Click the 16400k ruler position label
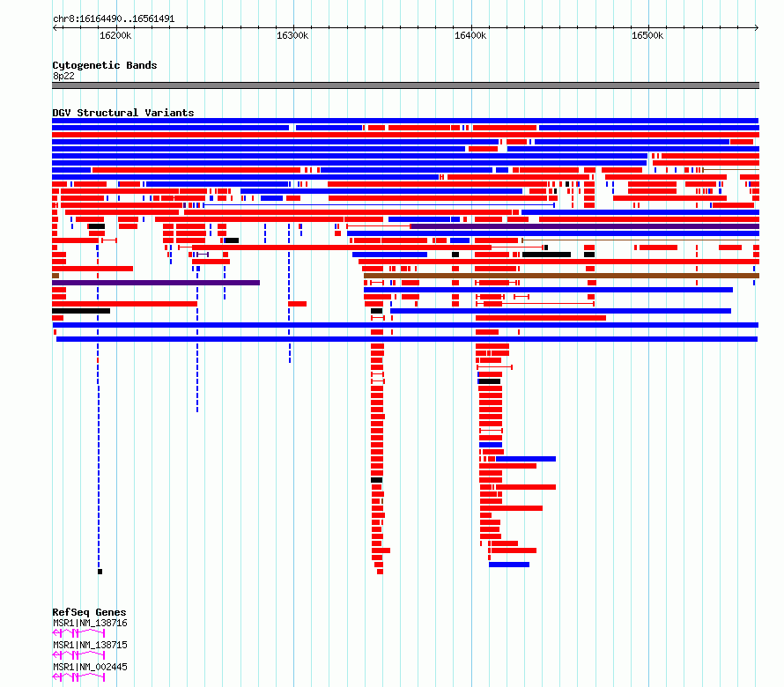Screen dimensions: 784x687 click(470, 35)
